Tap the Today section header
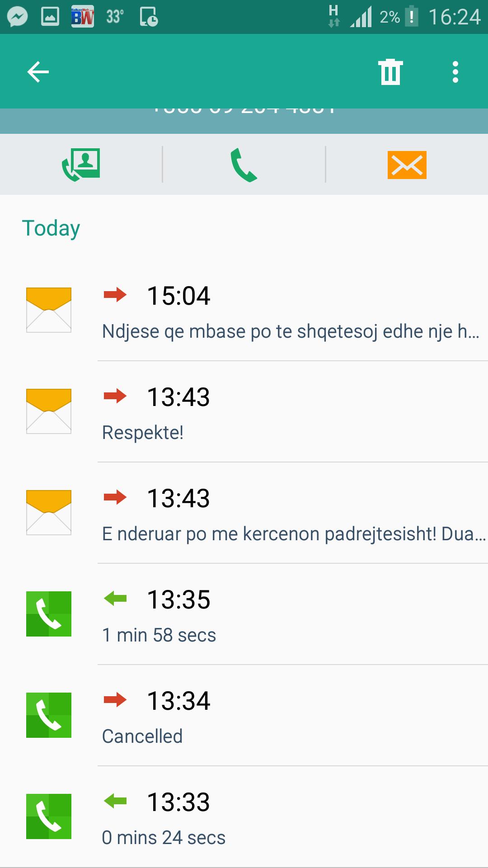488x868 pixels. click(51, 228)
